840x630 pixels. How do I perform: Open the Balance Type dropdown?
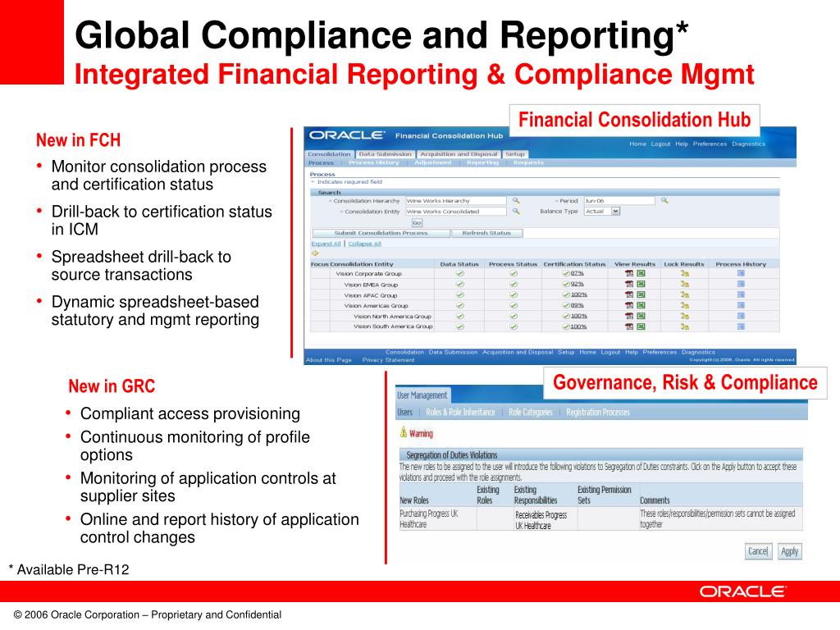pos(615,211)
